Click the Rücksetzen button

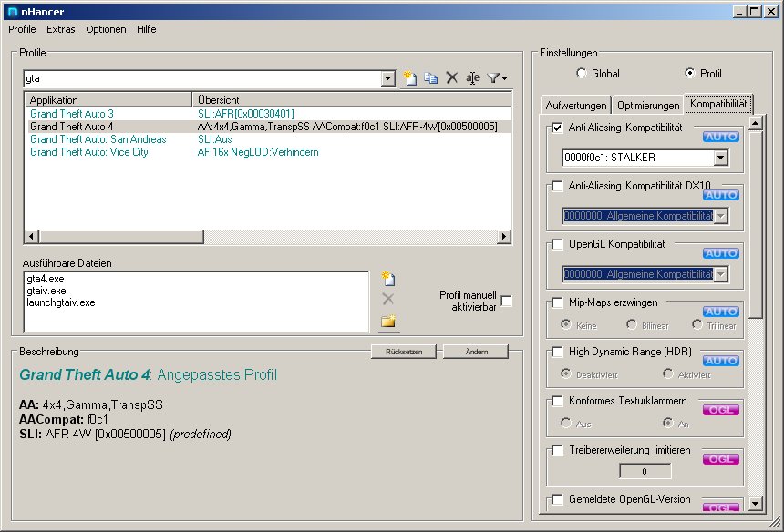(x=404, y=352)
